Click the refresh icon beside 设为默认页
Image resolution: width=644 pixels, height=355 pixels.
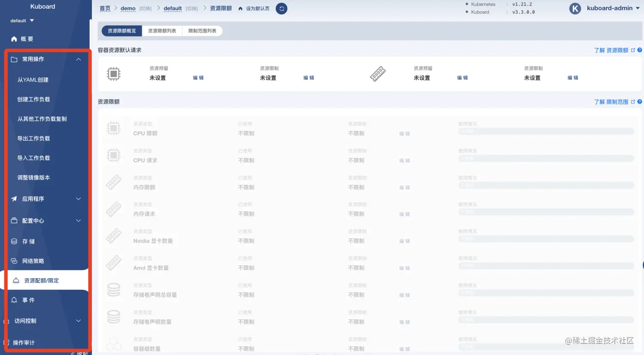(282, 9)
